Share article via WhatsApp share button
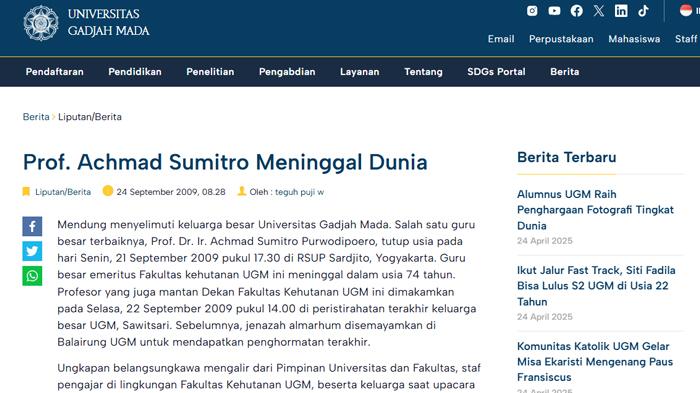The height and width of the screenshot is (393, 700). (32, 276)
